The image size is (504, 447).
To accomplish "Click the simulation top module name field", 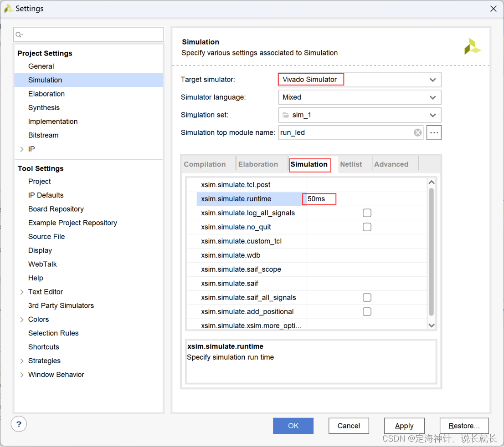I will coord(351,132).
